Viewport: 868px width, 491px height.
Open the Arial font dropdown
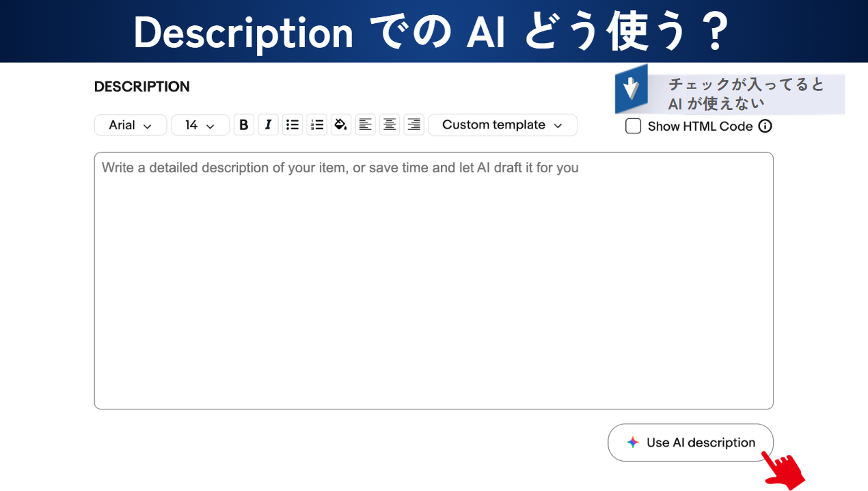coord(131,125)
